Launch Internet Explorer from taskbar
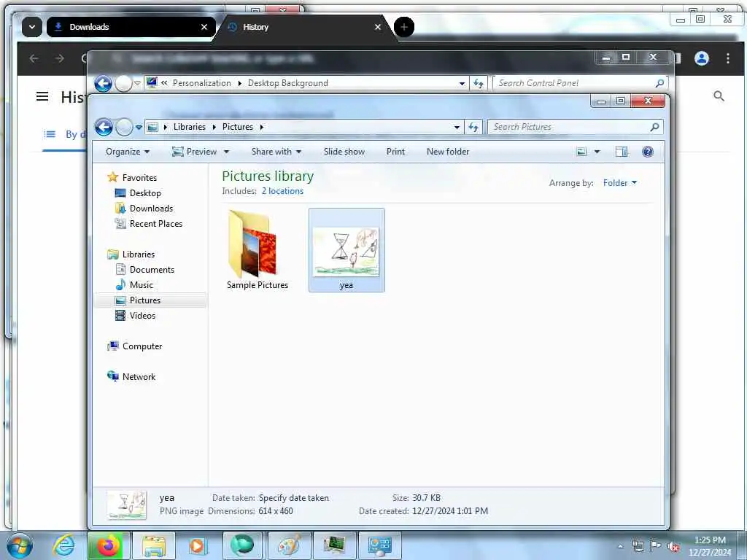747x560 pixels. tap(64, 545)
